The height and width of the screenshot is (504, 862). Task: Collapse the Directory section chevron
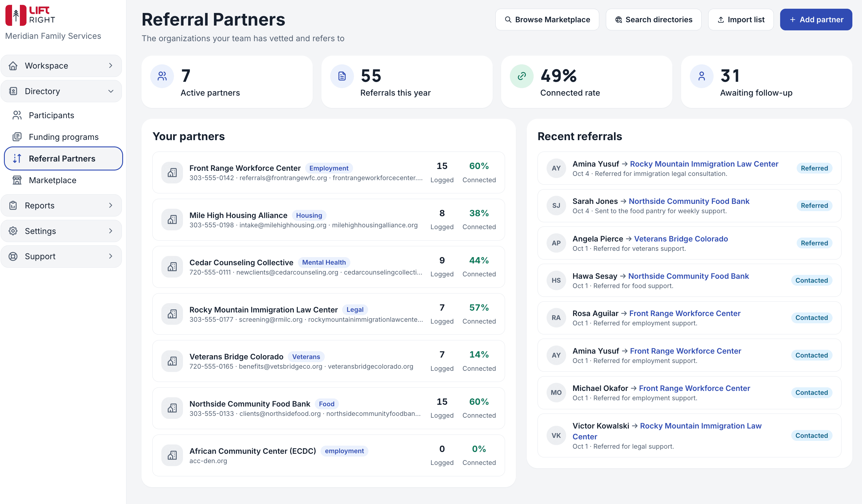pyautogui.click(x=110, y=91)
